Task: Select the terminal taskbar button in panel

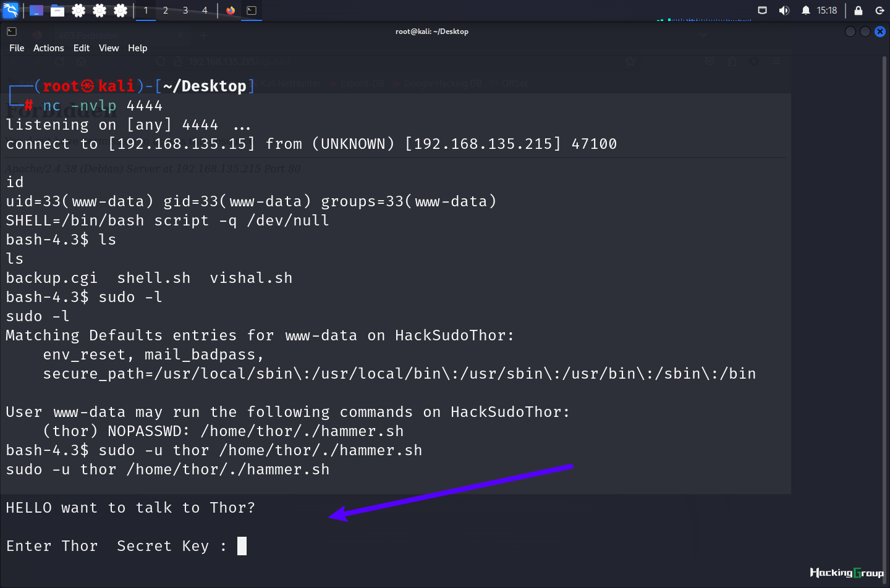Action: coord(252,10)
